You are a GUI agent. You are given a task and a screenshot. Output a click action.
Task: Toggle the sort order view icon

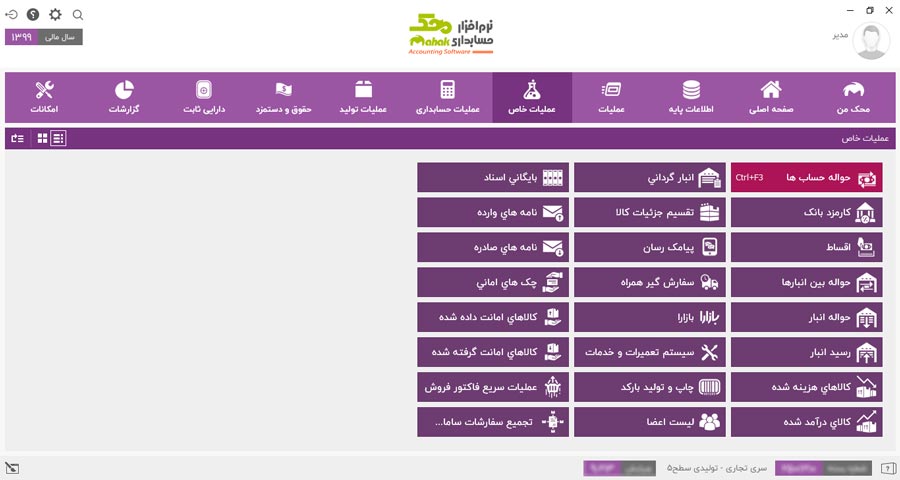17,139
